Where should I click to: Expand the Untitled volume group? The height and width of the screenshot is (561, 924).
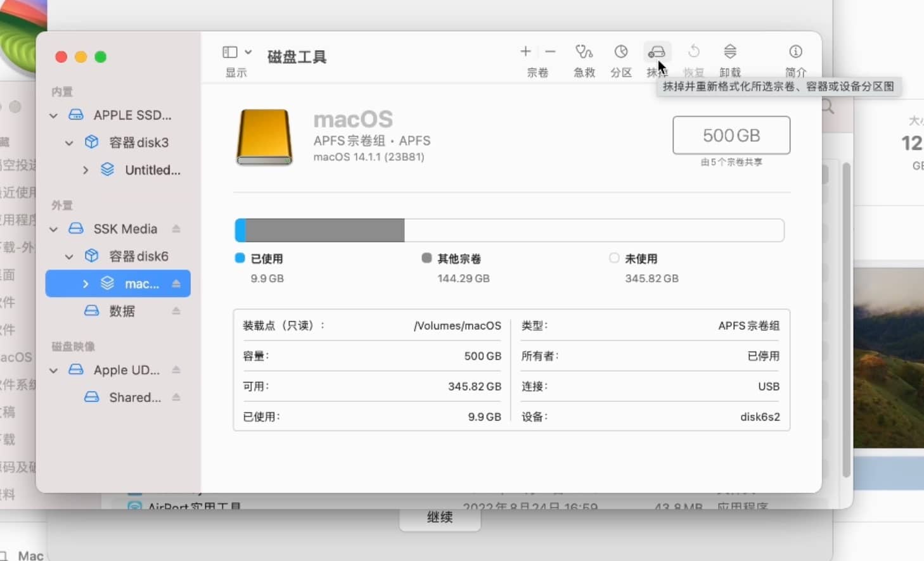(x=86, y=170)
